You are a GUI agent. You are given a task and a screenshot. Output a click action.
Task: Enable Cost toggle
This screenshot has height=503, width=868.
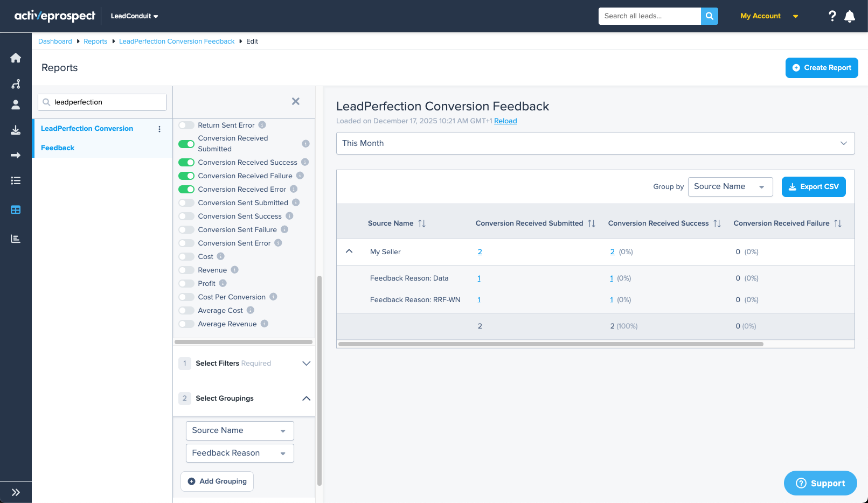click(186, 256)
